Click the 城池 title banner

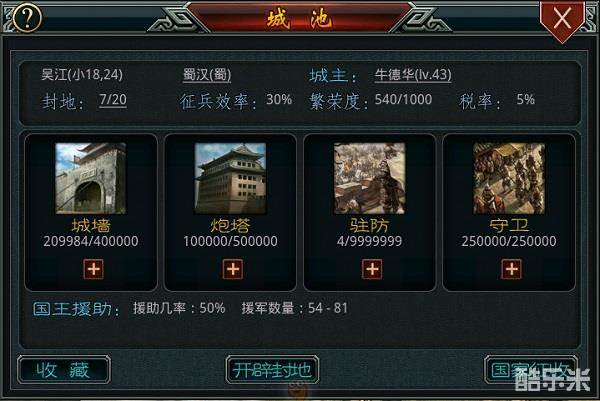click(299, 18)
